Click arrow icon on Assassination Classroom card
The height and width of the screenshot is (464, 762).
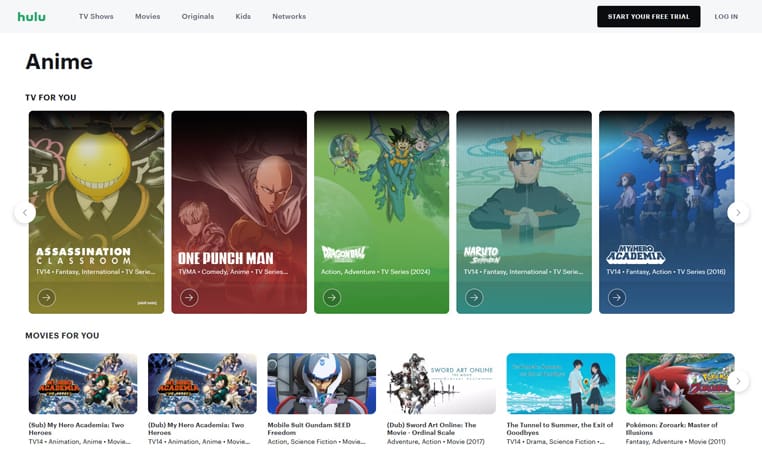(x=47, y=297)
